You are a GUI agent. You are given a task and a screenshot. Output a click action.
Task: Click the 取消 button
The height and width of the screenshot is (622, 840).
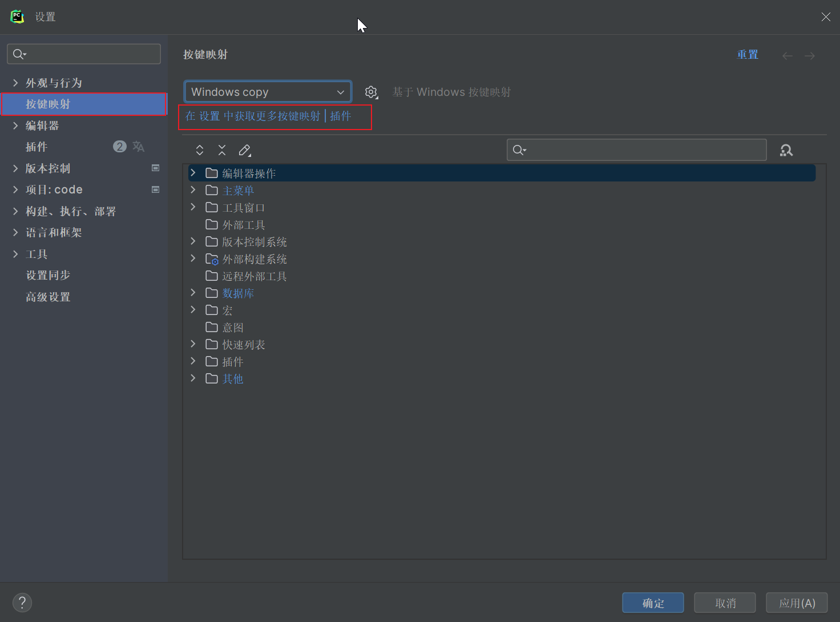click(x=725, y=603)
